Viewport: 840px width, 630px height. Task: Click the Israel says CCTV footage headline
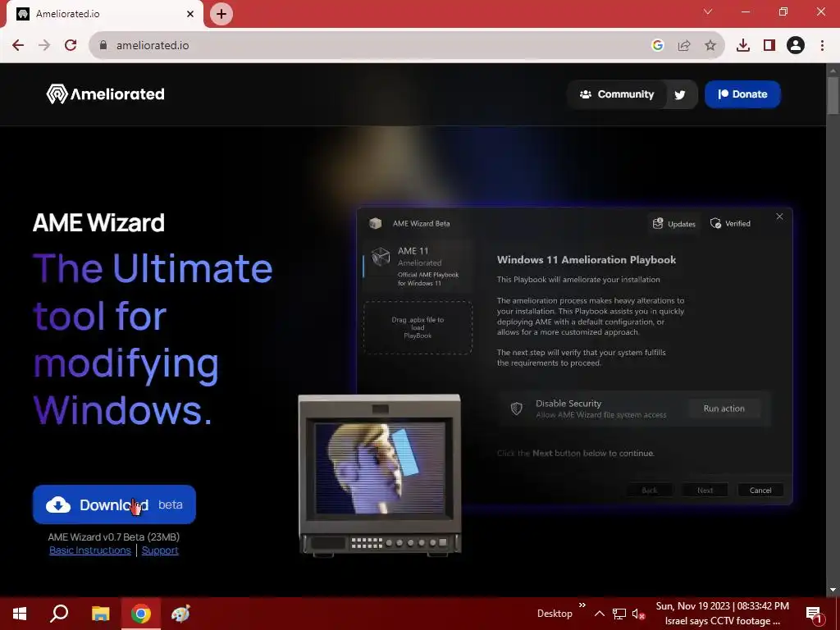click(722, 622)
